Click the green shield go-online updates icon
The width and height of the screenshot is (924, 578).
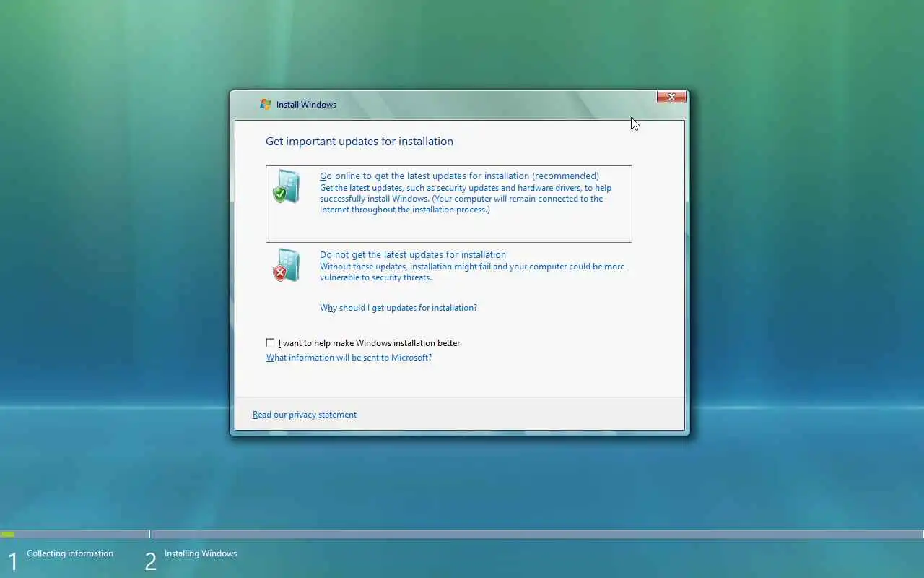point(287,187)
